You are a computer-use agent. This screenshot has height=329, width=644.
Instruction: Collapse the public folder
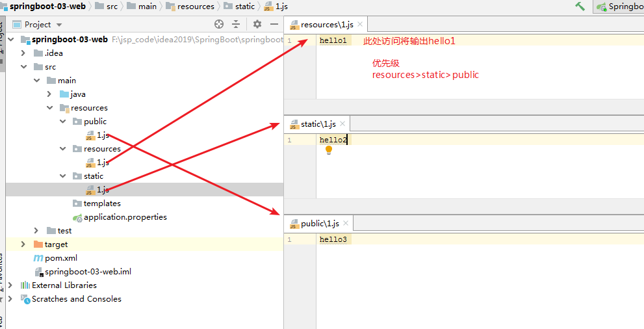63,121
